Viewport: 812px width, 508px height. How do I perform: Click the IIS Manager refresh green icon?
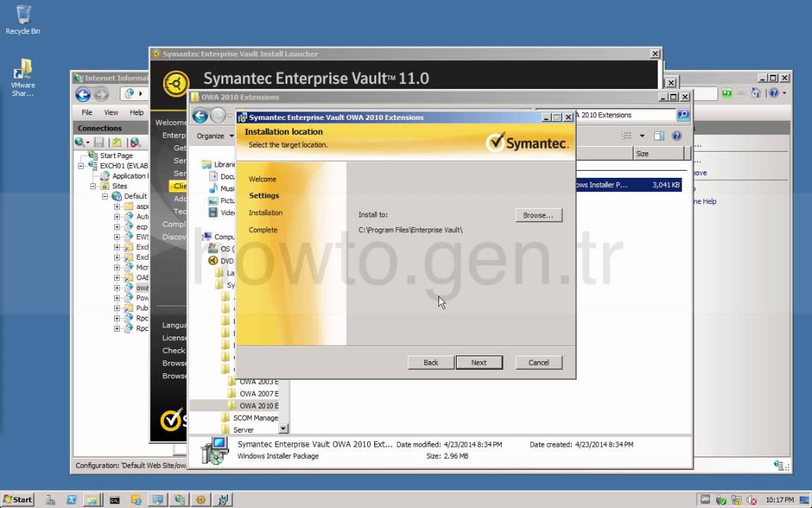pyautogui.click(x=727, y=93)
